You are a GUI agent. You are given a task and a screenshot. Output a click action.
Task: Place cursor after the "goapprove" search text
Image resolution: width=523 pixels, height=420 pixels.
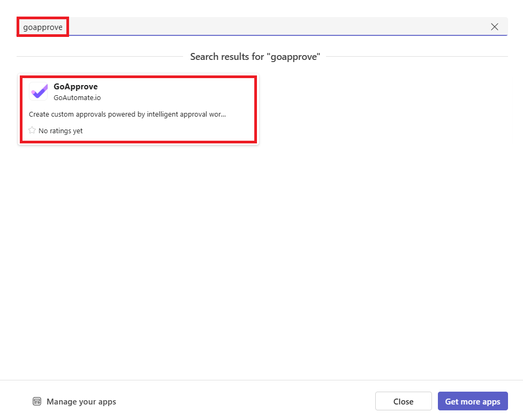coord(64,27)
